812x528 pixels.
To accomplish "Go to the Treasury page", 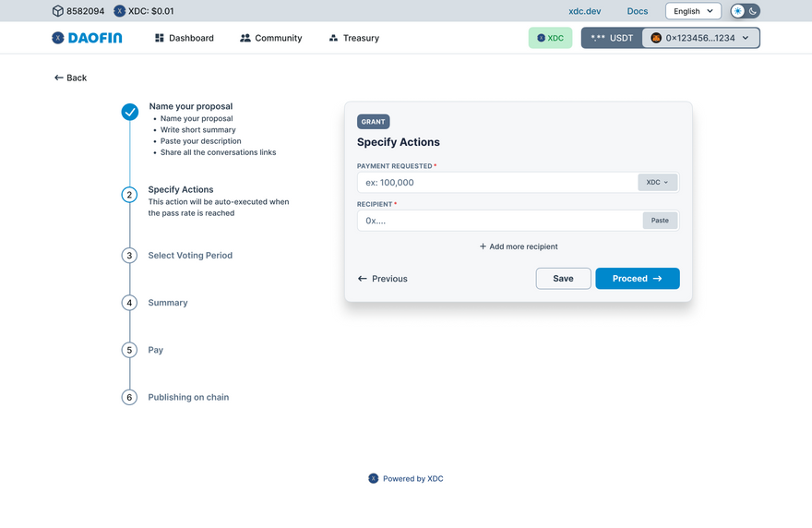I will [353, 38].
